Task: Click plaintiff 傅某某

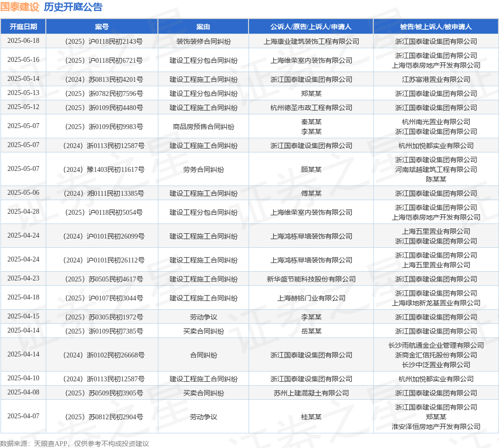Action: pos(311,193)
